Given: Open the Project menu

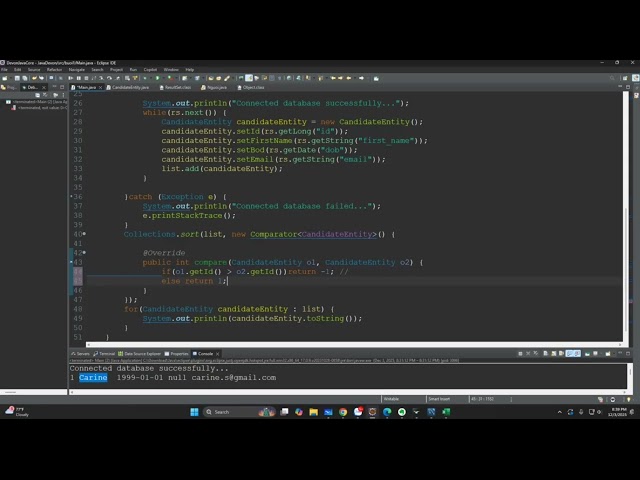Looking at the screenshot, I should [116, 70].
